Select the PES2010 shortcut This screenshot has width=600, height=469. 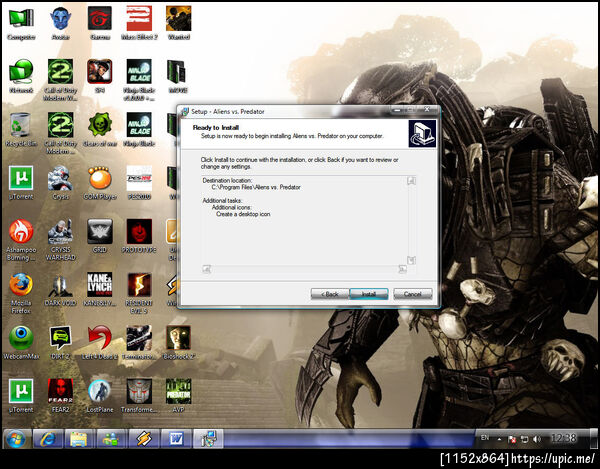(139, 183)
